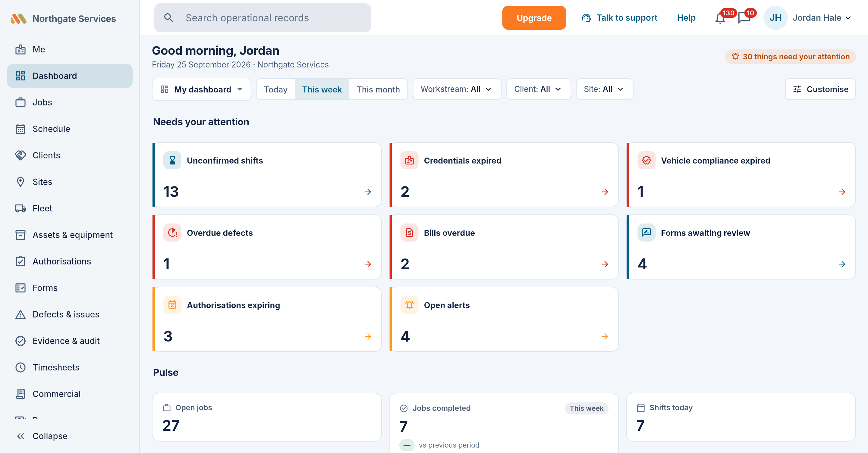The image size is (868, 453).
Task: Select the Today time range
Action: click(276, 89)
